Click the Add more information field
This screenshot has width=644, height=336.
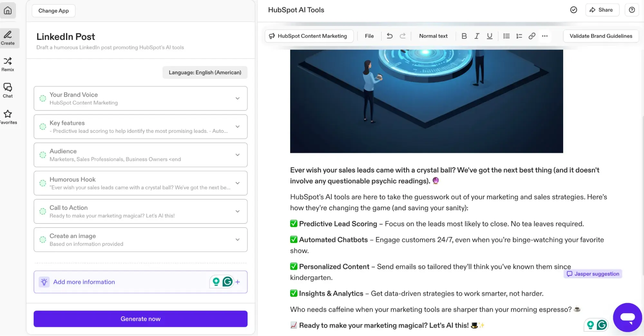coord(140,282)
